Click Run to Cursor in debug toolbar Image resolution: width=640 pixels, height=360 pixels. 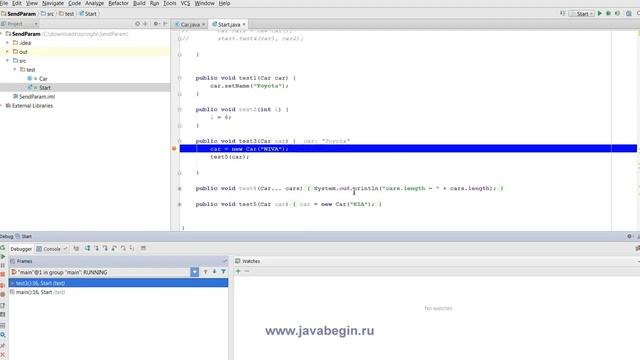point(132,249)
